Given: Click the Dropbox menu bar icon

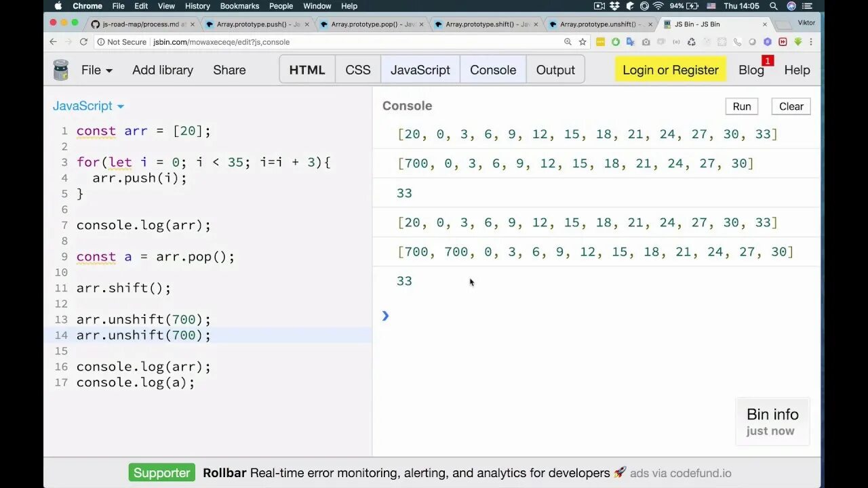Looking at the screenshot, I should tap(615, 6).
